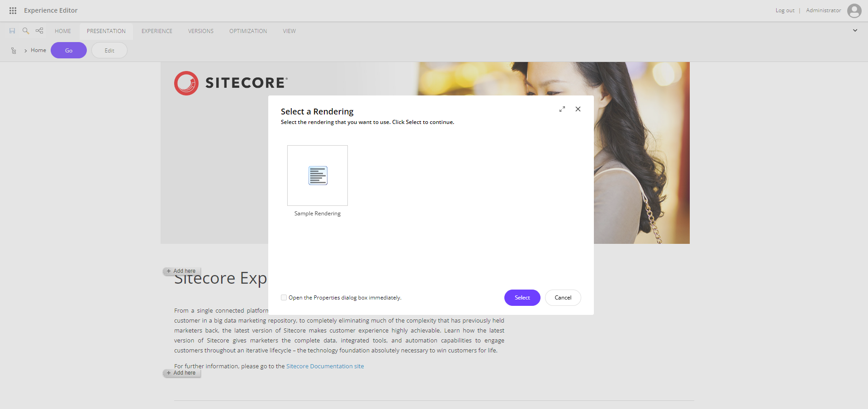The image size is (868, 409).
Task: Click the upper Add here placeholder
Action: point(181,271)
